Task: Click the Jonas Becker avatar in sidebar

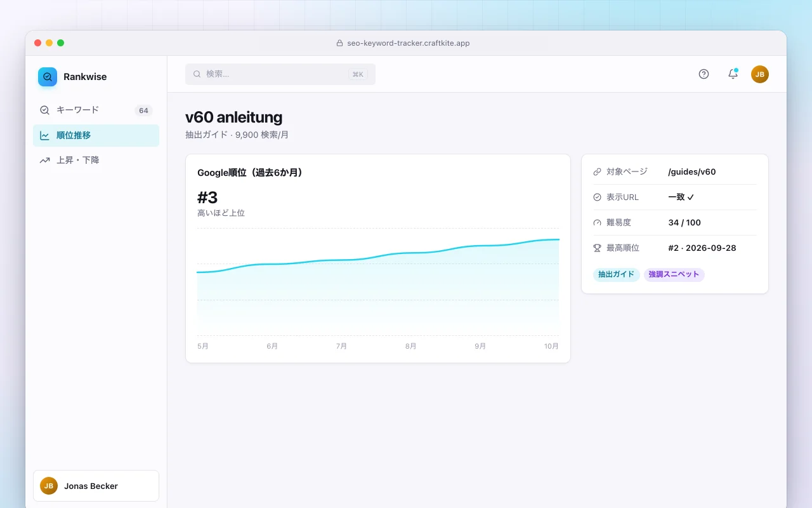Action: [49, 486]
